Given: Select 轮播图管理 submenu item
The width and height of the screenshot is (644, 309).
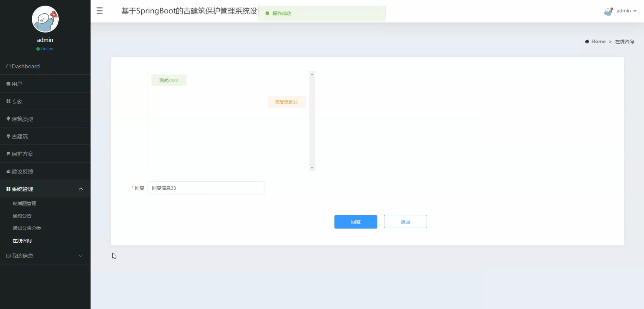Looking at the screenshot, I should (x=24, y=203).
